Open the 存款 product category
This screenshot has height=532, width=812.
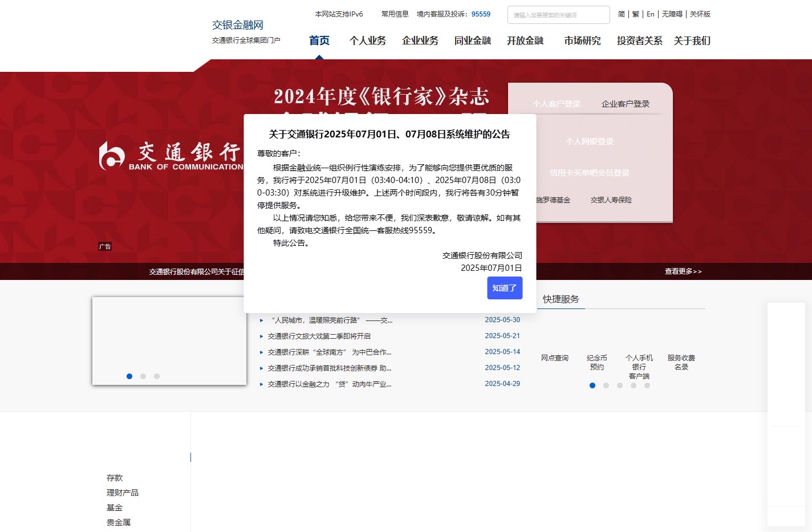pyautogui.click(x=115, y=478)
